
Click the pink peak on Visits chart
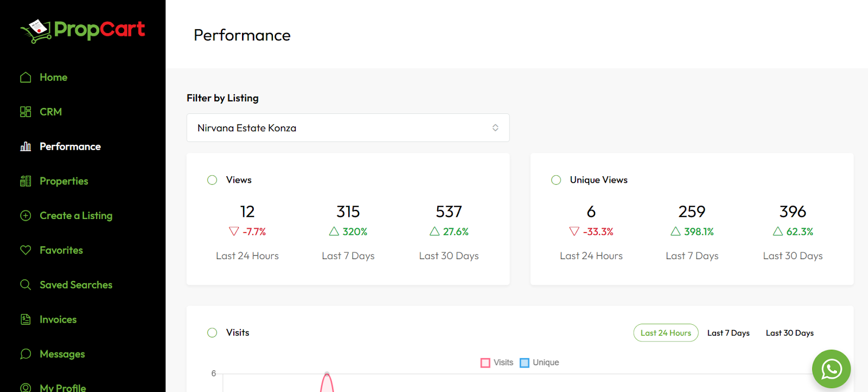tap(327, 375)
